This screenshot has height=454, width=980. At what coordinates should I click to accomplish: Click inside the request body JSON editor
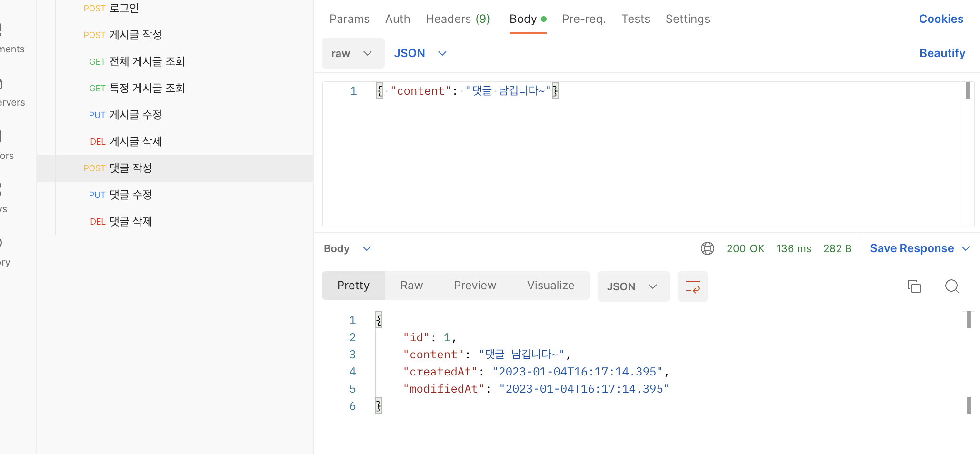point(619,152)
